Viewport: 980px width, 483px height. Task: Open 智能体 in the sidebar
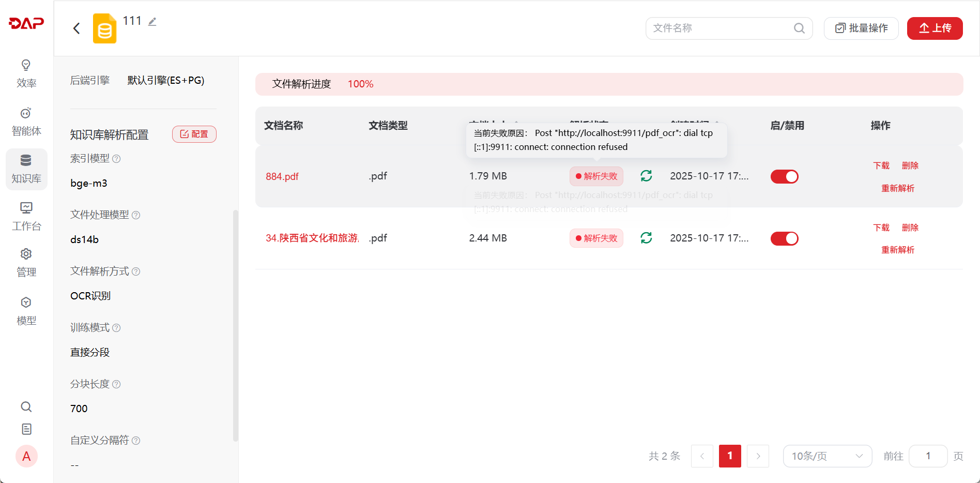click(x=26, y=122)
